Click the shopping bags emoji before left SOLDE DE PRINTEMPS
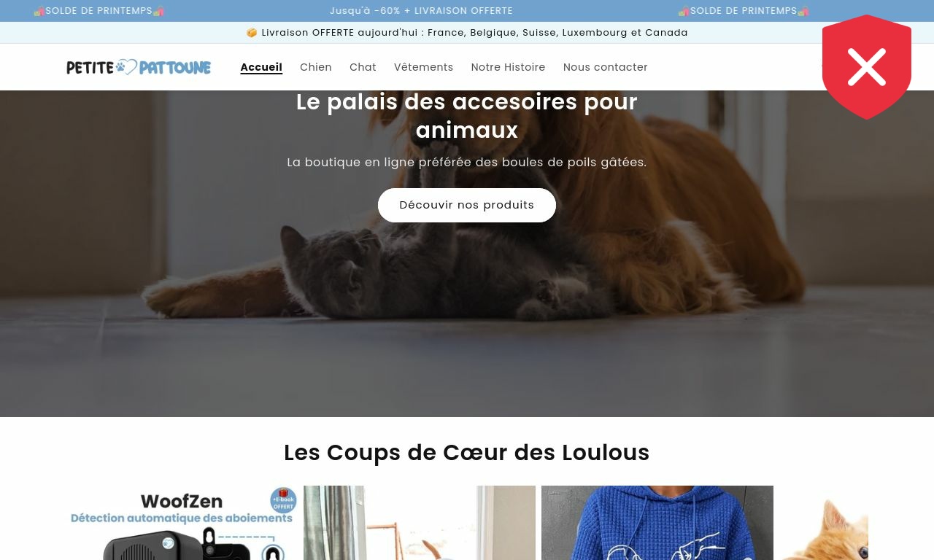934x560 pixels. 39,11
